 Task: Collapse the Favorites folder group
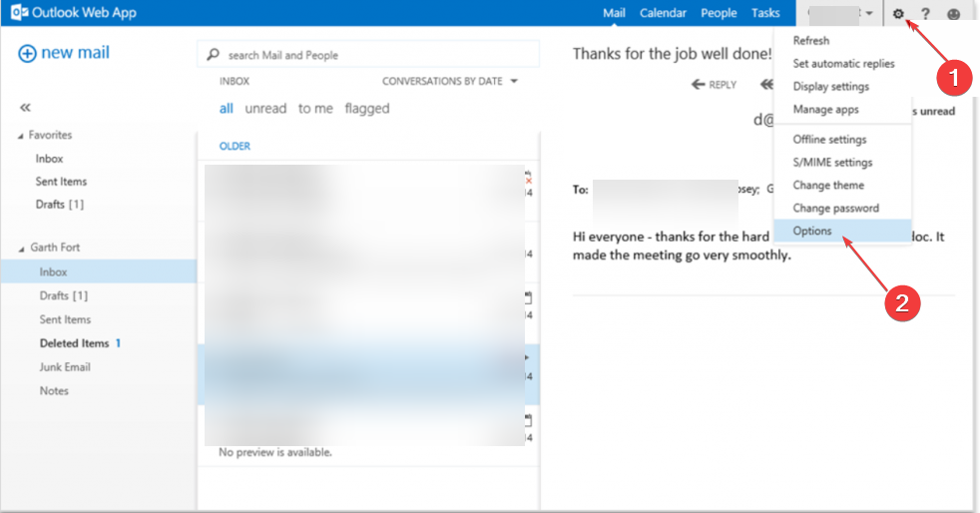tap(21, 136)
